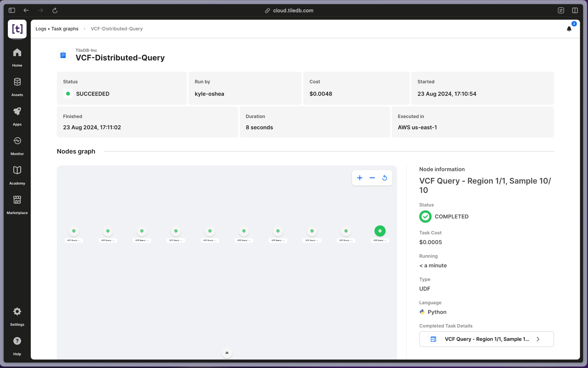Reset the nodes graph view
Image resolution: width=588 pixels, height=368 pixels.
384,178
